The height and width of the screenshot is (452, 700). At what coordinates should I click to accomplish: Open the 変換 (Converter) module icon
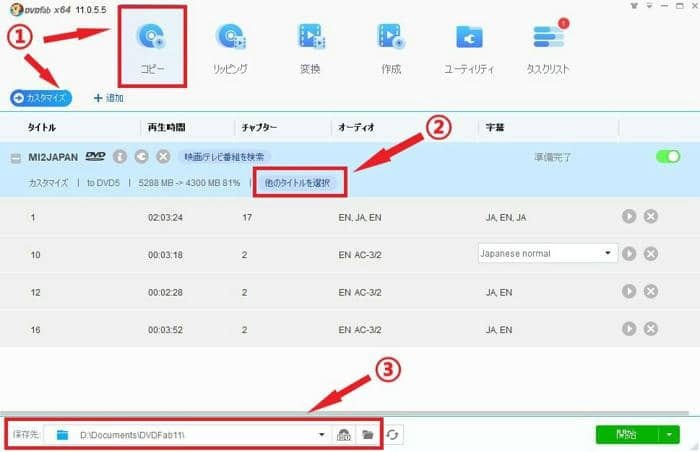[311, 46]
